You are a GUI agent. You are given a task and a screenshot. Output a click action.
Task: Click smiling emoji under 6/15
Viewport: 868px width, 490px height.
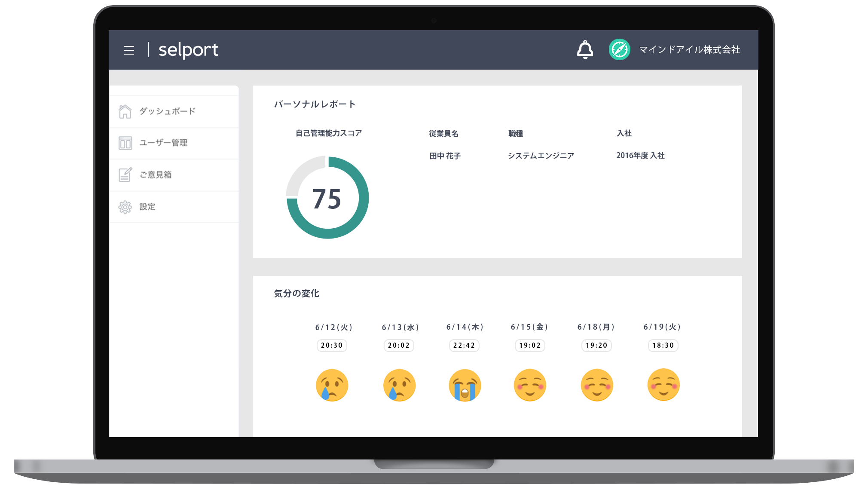[530, 385]
